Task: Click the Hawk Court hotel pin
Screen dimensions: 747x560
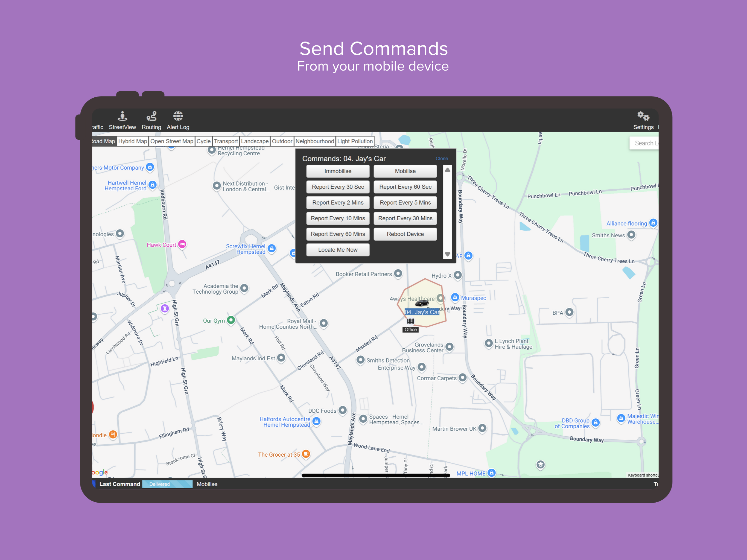Action: [182, 244]
